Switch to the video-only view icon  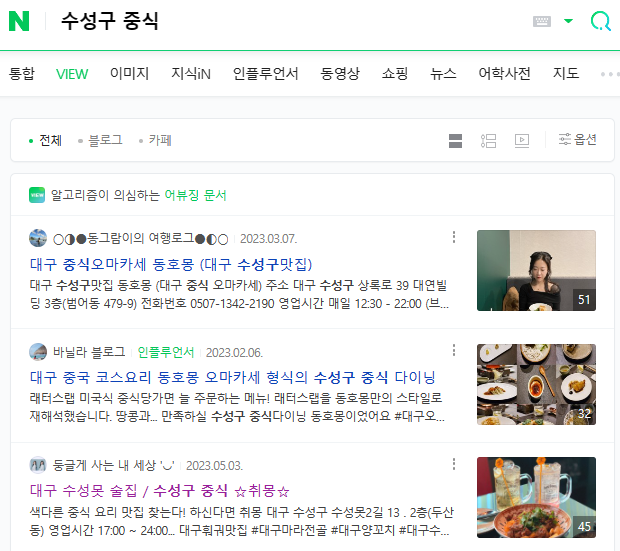point(522,141)
